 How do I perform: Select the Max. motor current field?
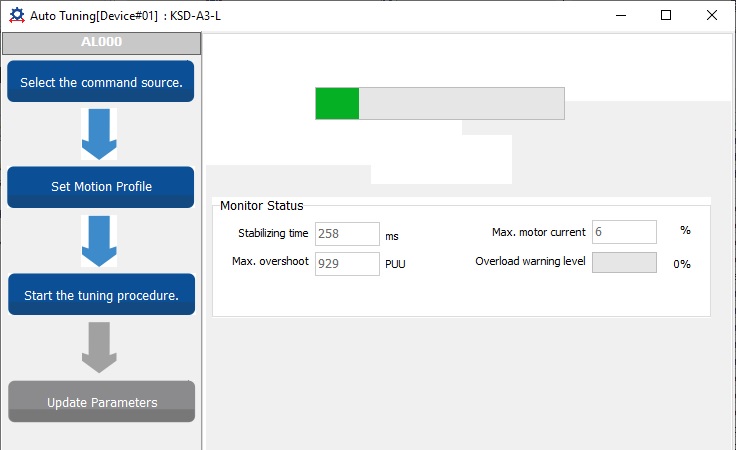[x=624, y=232]
